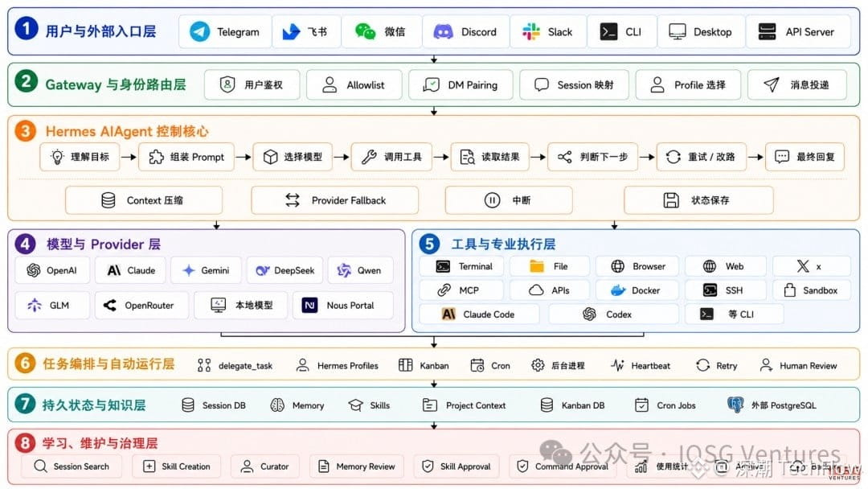Click the lightbulb icon beside 理解目标
868x489 pixels.
pyautogui.click(x=57, y=157)
